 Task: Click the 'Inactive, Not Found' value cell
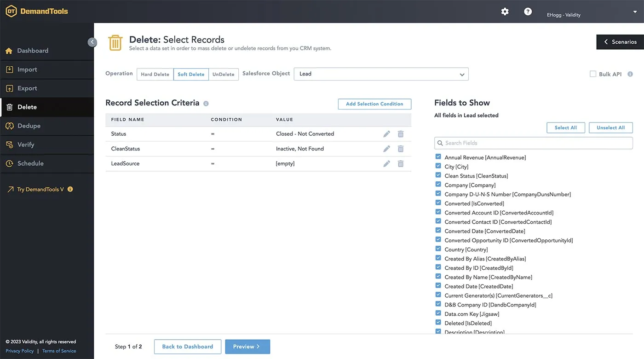[300, 149]
